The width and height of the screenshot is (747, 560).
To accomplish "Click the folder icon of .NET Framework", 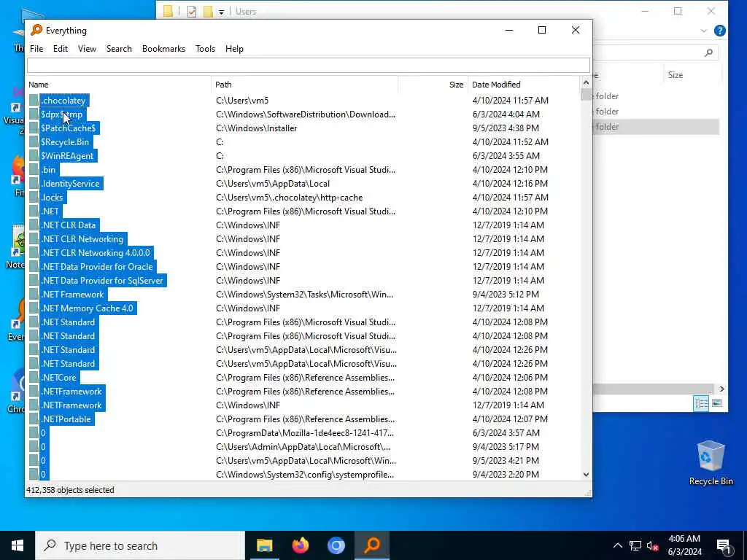I will 34,295.
